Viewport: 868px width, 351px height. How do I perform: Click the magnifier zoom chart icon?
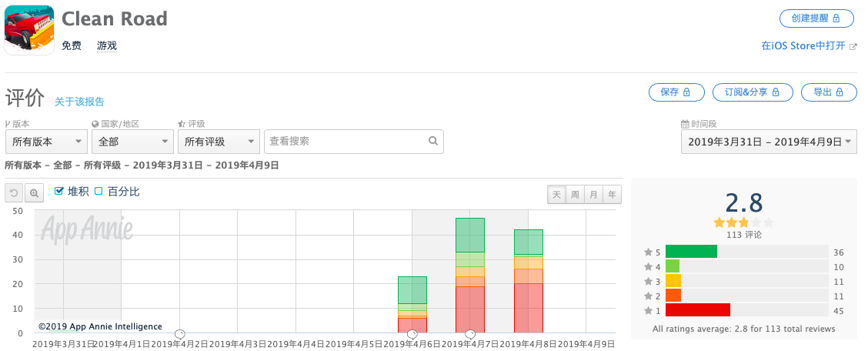click(x=35, y=193)
